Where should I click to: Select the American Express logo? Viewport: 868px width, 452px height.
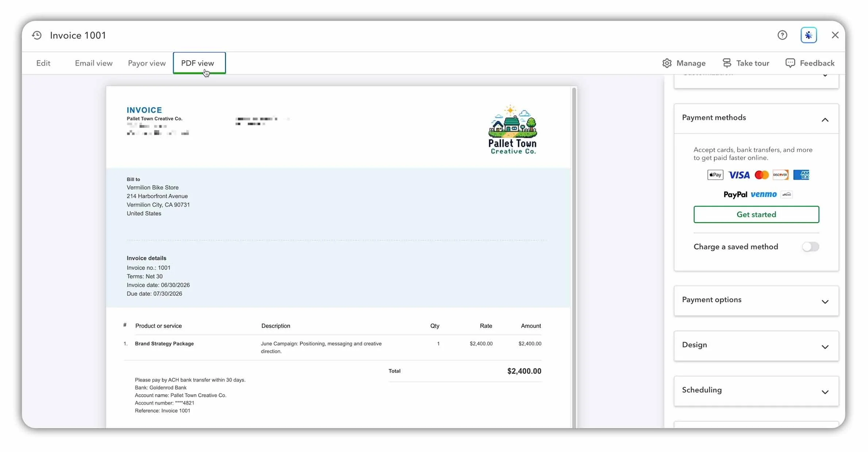pos(801,175)
